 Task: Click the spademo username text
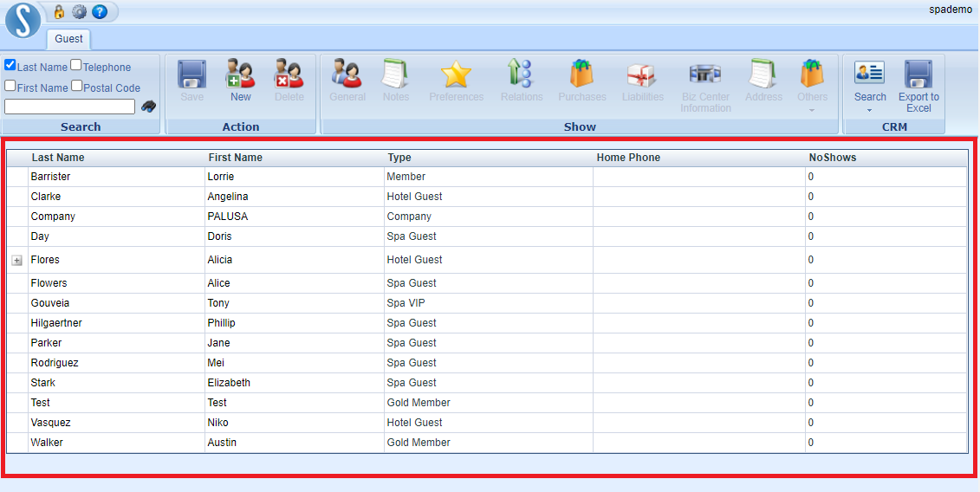point(950,10)
